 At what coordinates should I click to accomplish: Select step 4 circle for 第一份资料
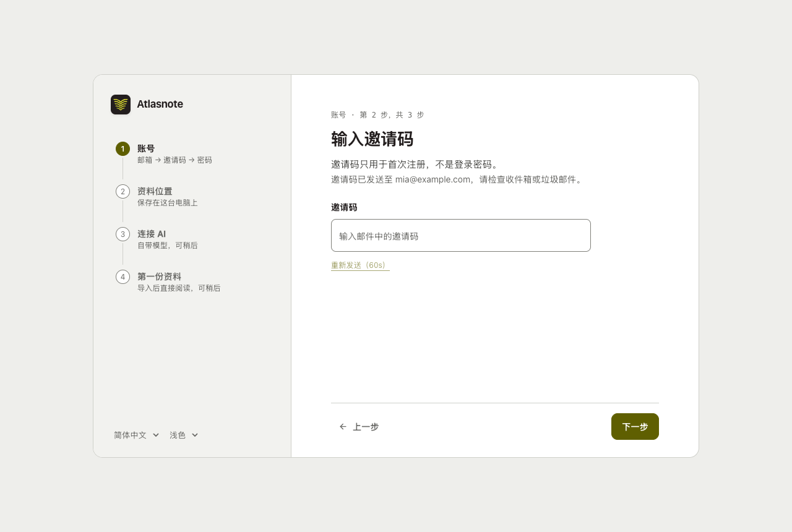123,277
